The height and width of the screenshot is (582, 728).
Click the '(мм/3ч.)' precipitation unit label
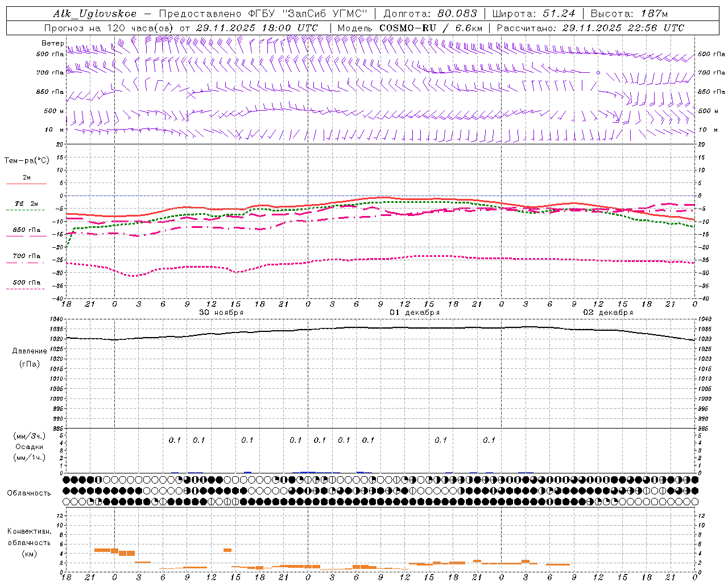(30, 436)
